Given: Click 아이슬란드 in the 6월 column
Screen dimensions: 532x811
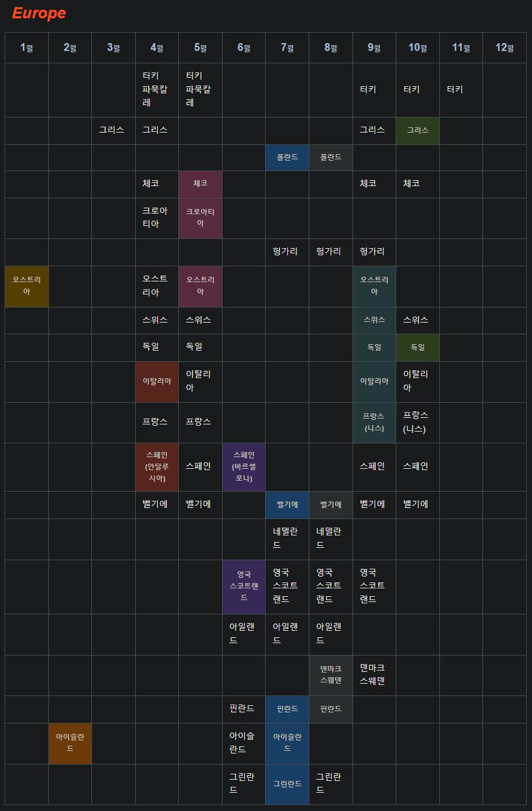Looking at the screenshot, I should click(242, 742).
